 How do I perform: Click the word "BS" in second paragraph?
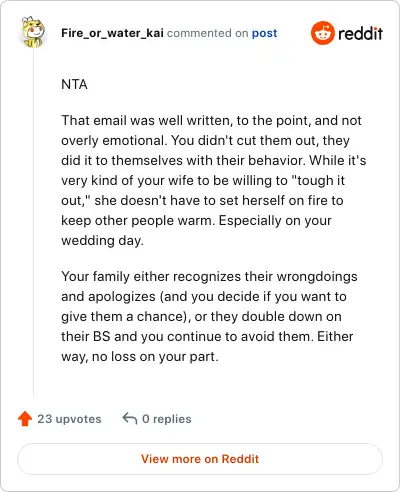click(102, 336)
